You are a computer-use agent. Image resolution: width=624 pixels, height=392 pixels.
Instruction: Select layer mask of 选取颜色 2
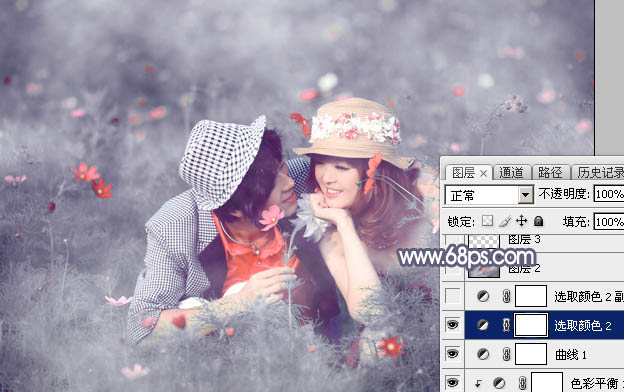click(x=531, y=325)
